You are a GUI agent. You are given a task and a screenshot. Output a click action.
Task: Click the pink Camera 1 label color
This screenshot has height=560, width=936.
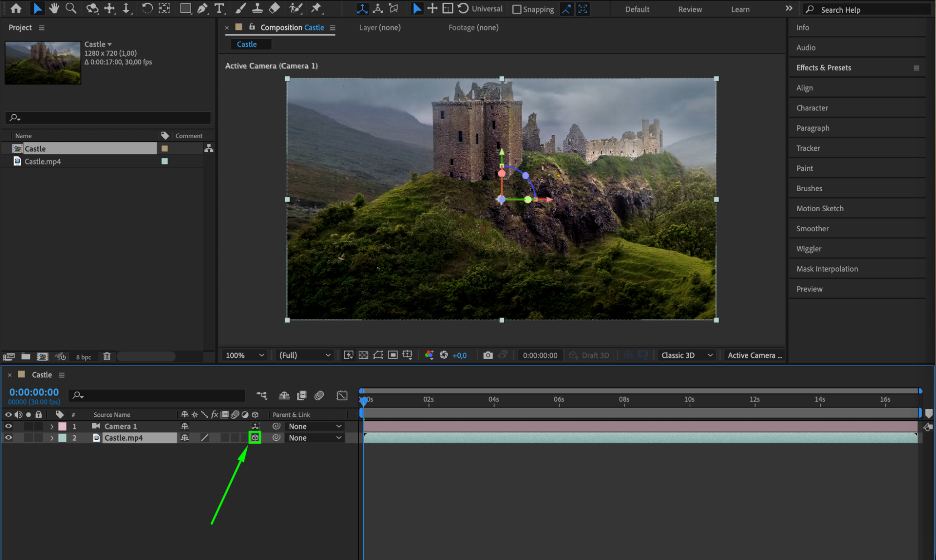tap(62, 427)
